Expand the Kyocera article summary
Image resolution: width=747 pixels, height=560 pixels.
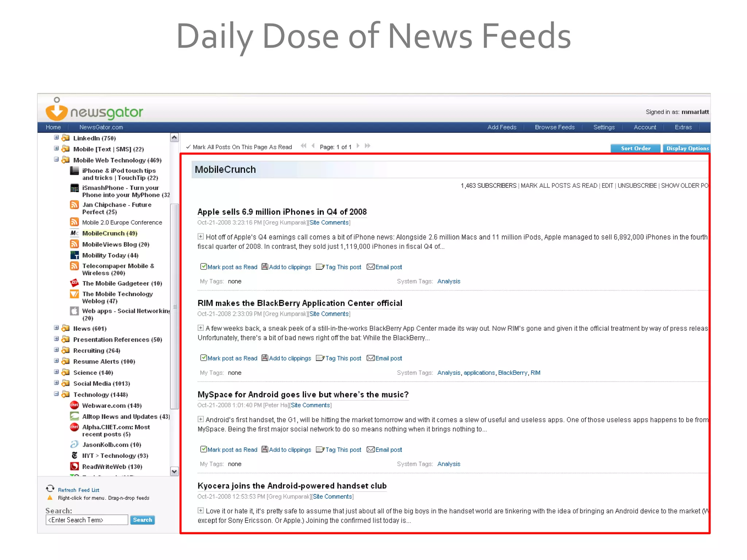pyautogui.click(x=201, y=510)
